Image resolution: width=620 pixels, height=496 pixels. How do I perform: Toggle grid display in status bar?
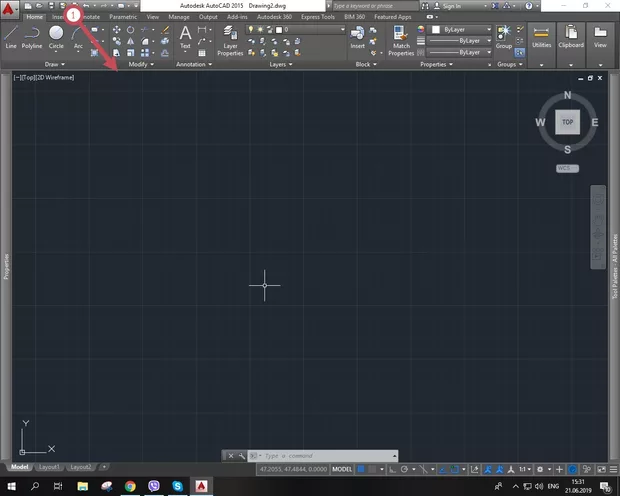tap(362, 468)
